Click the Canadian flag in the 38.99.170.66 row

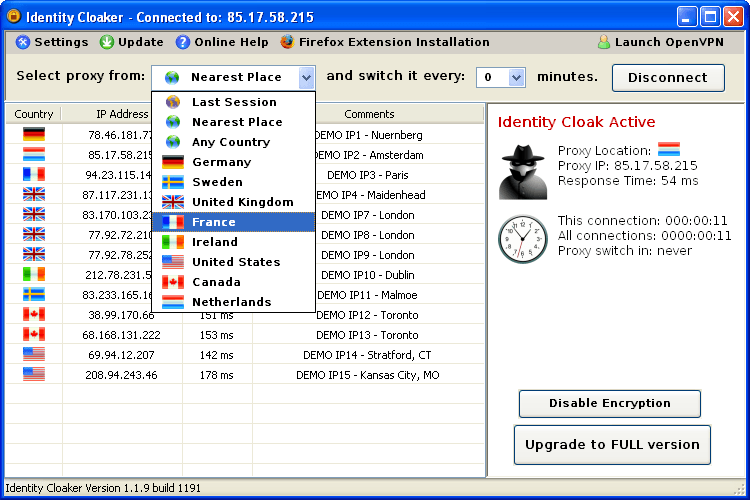click(x=34, y=314)
